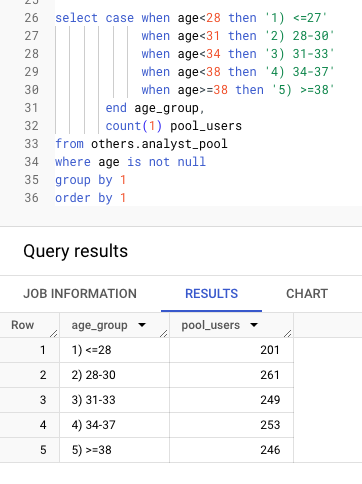The image size is (362, 484).
Task: Click the Row column header
Action: 23,325
